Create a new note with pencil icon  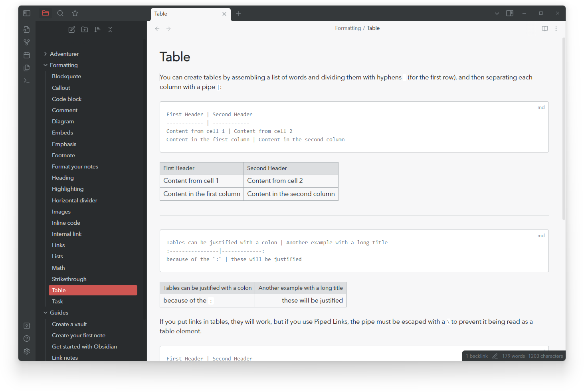(72, 30)
